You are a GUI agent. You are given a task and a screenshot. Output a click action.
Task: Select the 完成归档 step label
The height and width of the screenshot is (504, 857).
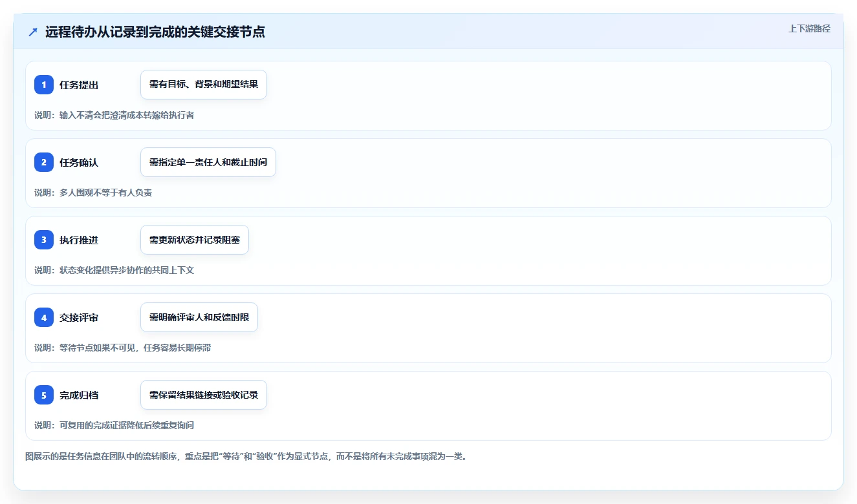point(79,395)
